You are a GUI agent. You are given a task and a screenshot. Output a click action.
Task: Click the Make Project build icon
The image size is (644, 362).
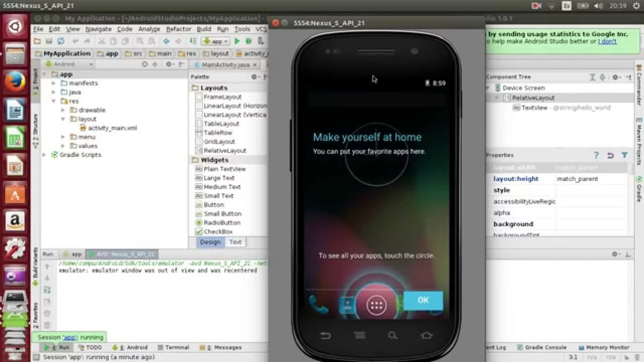[x=192, y=41]
